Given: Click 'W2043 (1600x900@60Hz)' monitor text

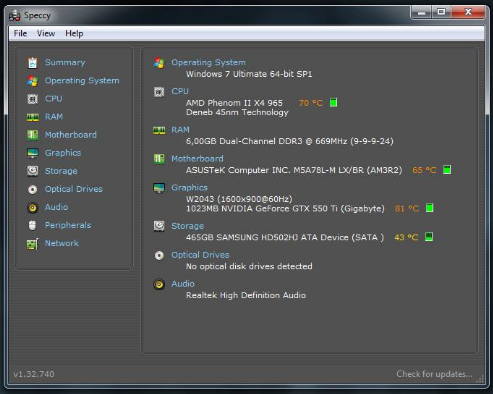Looking at the screenshot, I should click(x=239, y=199).
